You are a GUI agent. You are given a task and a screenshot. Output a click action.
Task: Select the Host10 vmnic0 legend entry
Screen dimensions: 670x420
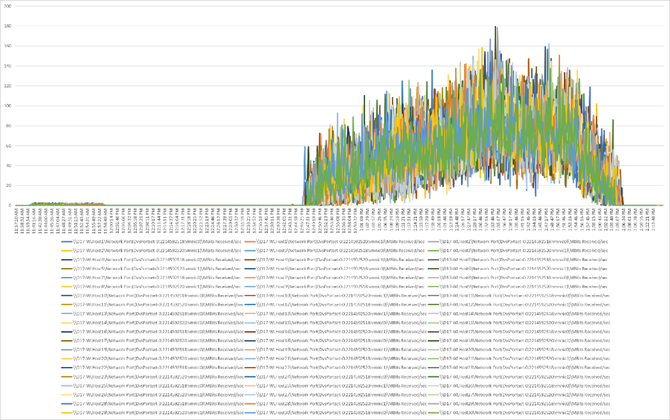point(151,295)
